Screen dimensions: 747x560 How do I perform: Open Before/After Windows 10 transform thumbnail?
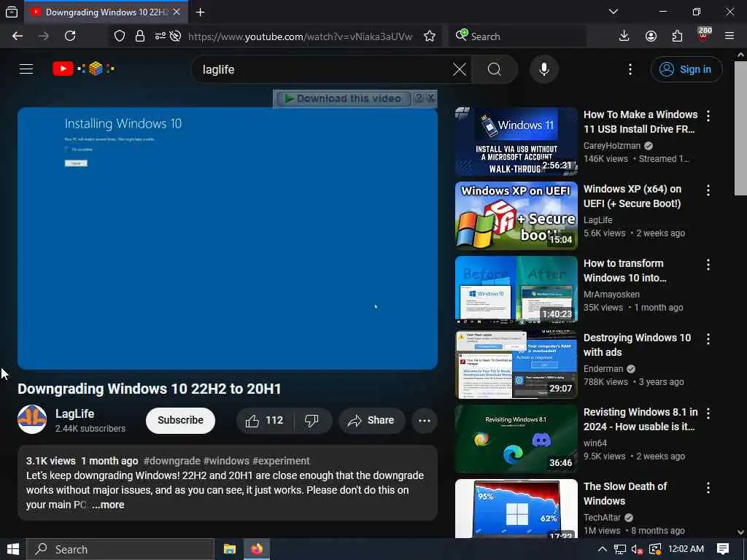(516, 290)
